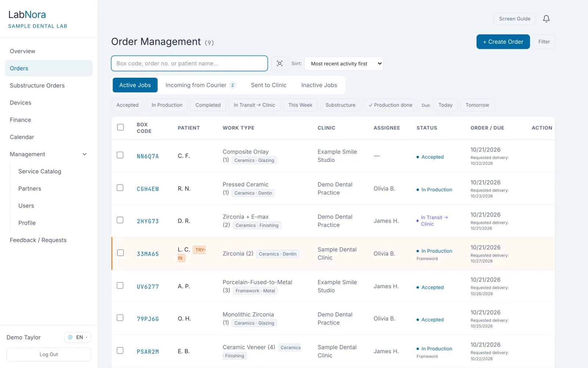Log Out of the account
Screen dimensions: 588x368
(x=49, y=354)
